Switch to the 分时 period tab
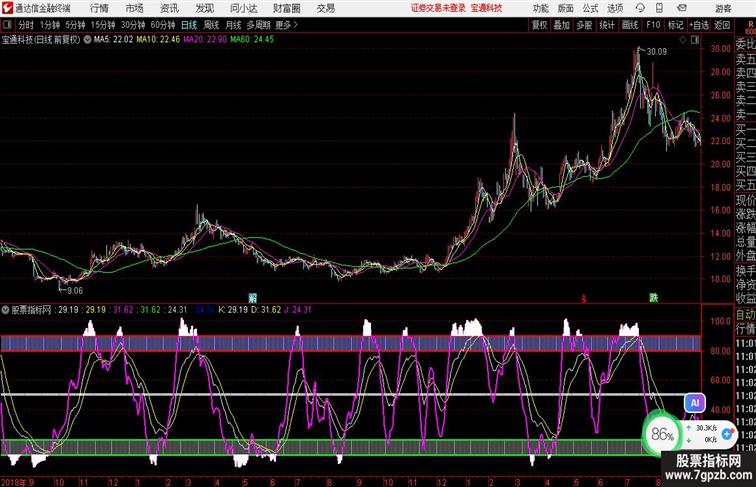This screenshot has width=756, height=487. [x=26, y=25]
